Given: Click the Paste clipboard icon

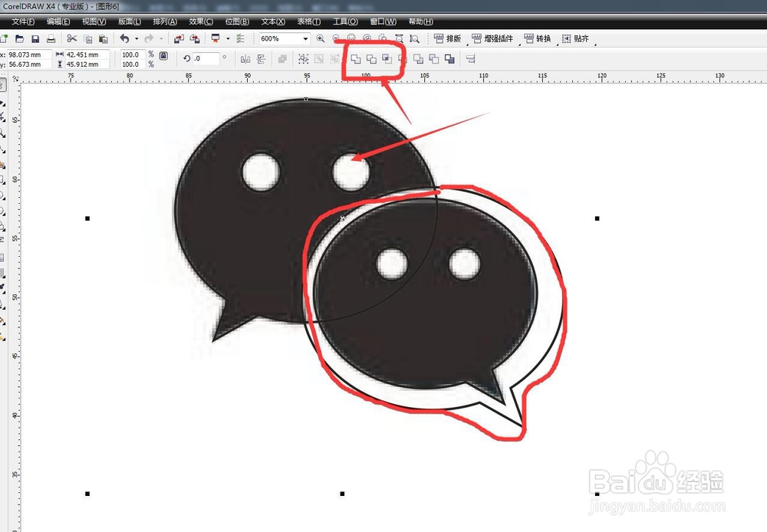Looking at the screenshot, I should [x=104, y=38].
